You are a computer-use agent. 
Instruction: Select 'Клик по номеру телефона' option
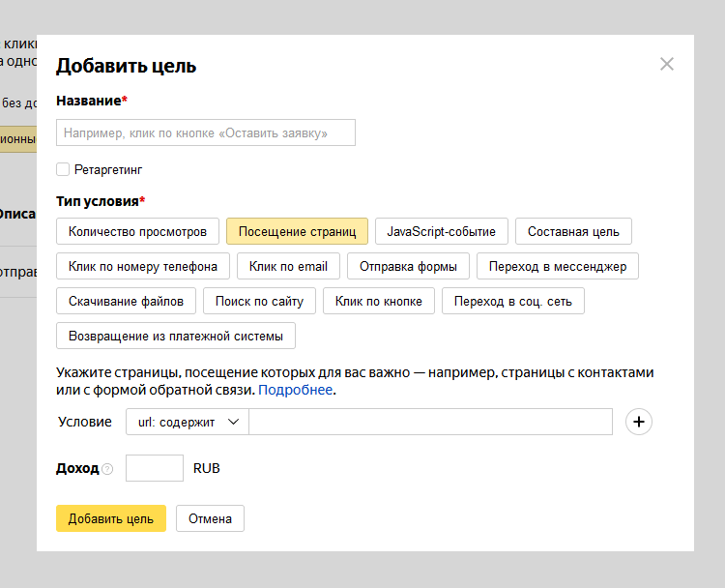143,266
